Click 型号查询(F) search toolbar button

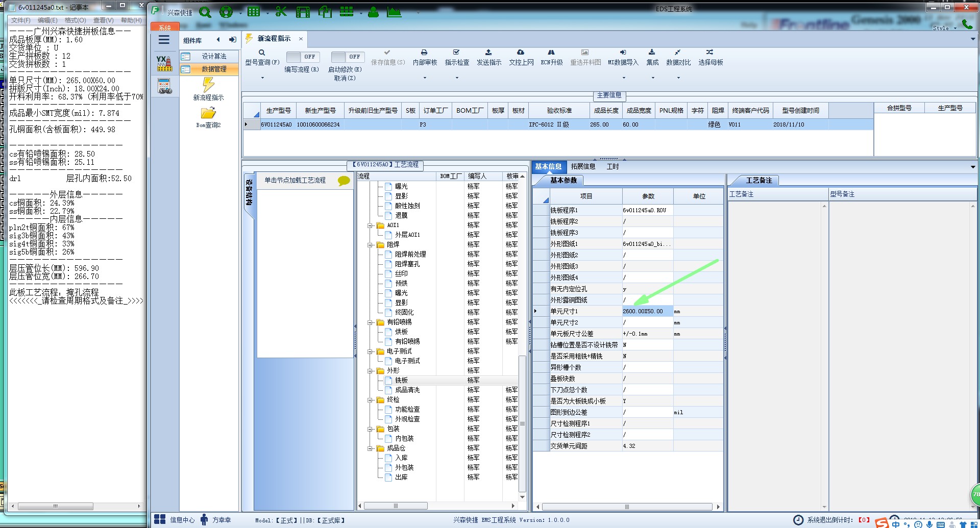[x=262, y=58]
